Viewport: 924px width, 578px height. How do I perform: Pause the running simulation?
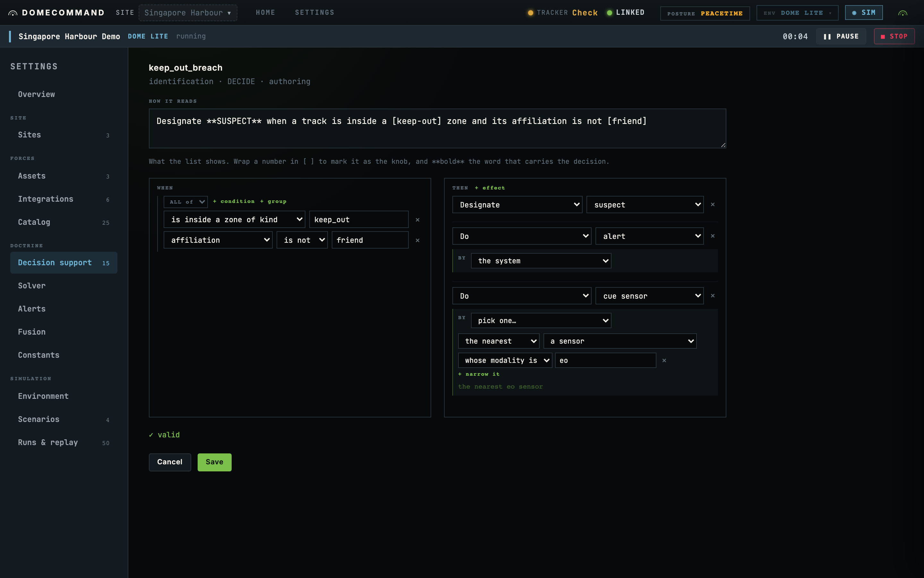click(x=841, y=36)
